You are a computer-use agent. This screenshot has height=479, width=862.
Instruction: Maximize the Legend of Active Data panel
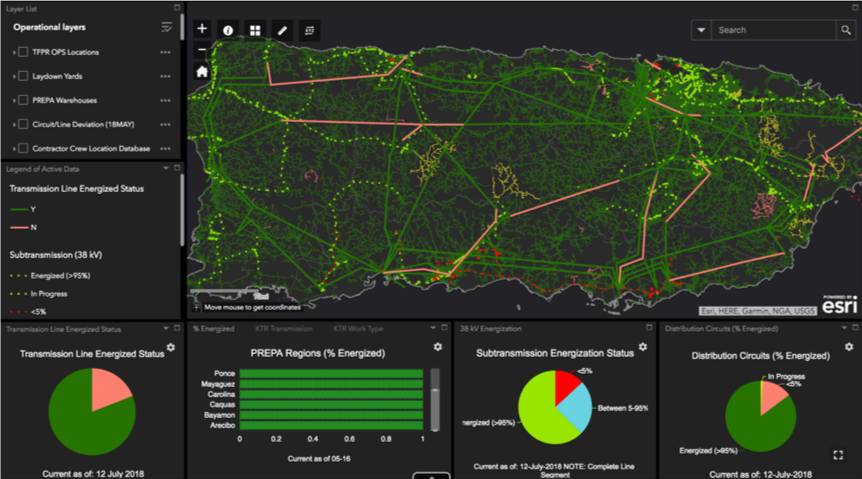(x=177, y=168)
